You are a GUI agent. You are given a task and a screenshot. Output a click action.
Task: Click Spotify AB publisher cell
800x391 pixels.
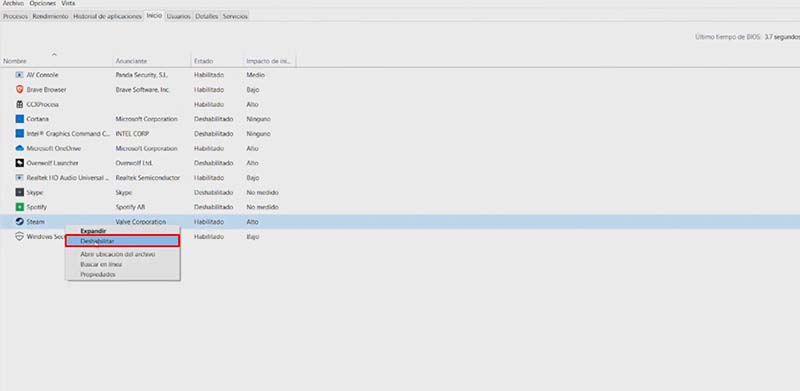click(x=130, y=207)
